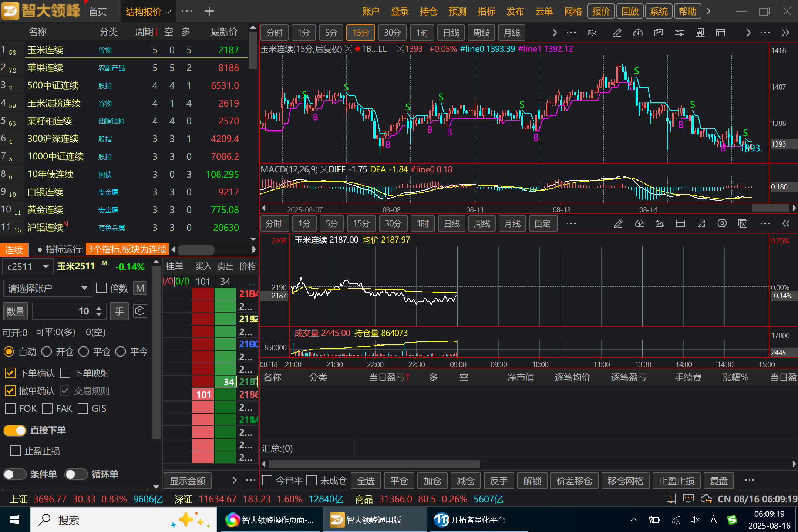Expand more top menu items with right chevron
The width and height of the screenshot is (798, 532).
708,11
